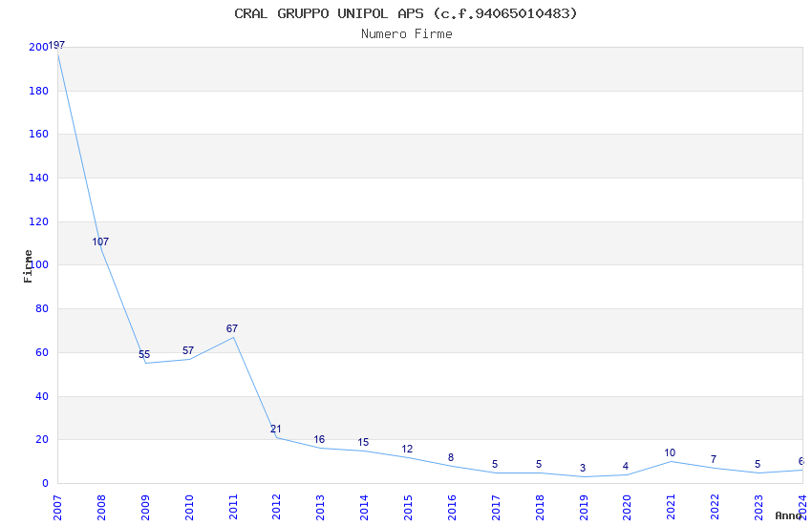Select the data label 7 at 2022
The image size is (812, 525).
click(714, 459)
